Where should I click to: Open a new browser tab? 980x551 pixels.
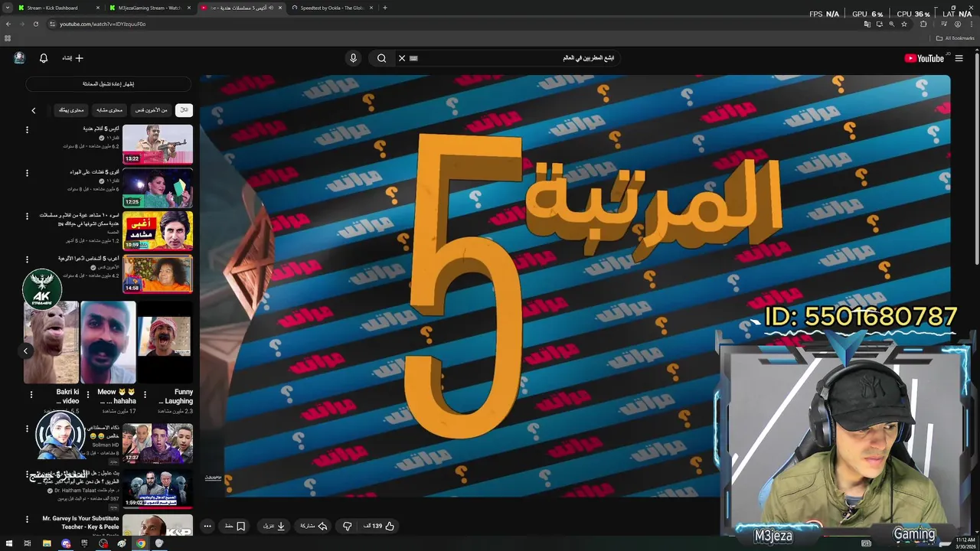pyautogui.click(x=384, y=8)
